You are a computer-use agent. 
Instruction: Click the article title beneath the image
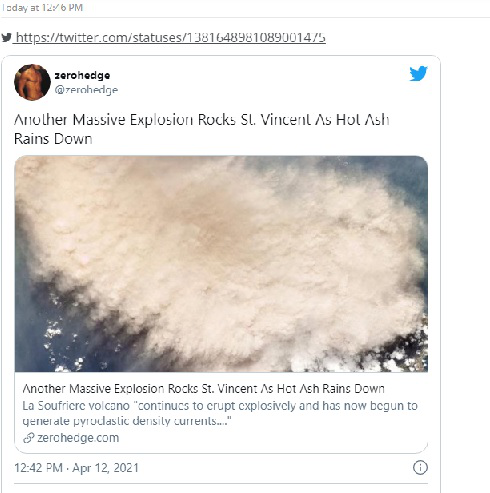[x=203, y=389]
